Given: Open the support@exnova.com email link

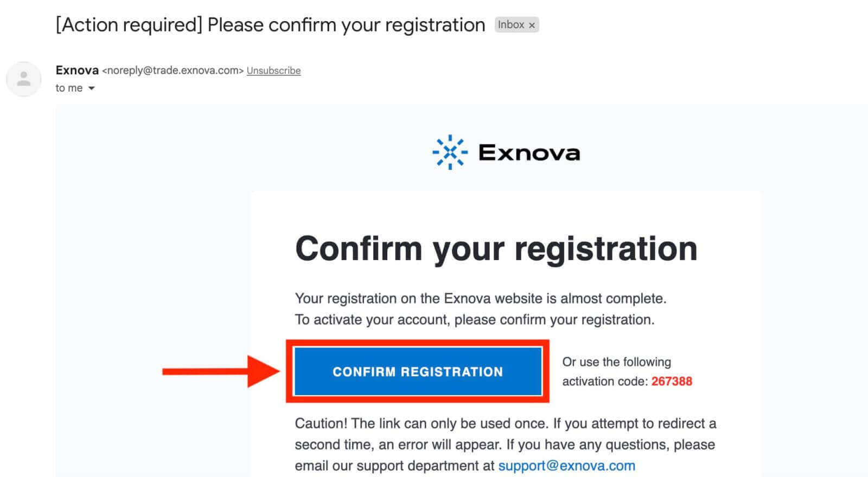Looking at the screenshot, I should pyautogui.click(x=566, y=466).
